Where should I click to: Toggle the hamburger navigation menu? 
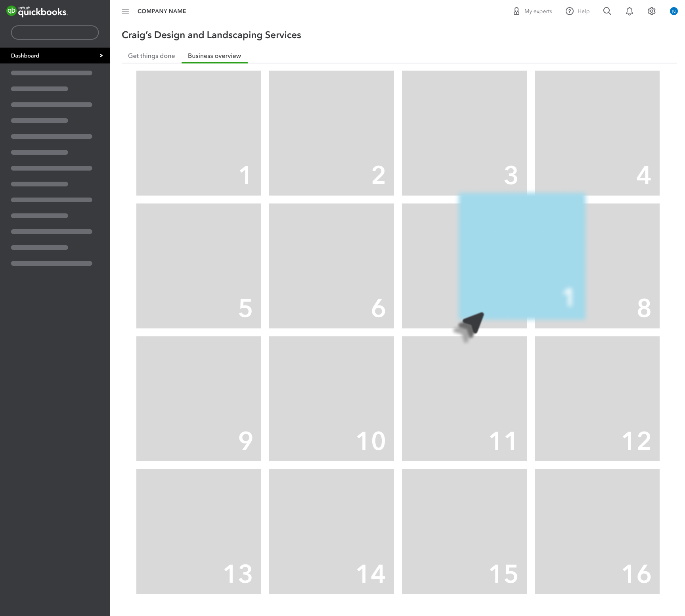(125, 11)
